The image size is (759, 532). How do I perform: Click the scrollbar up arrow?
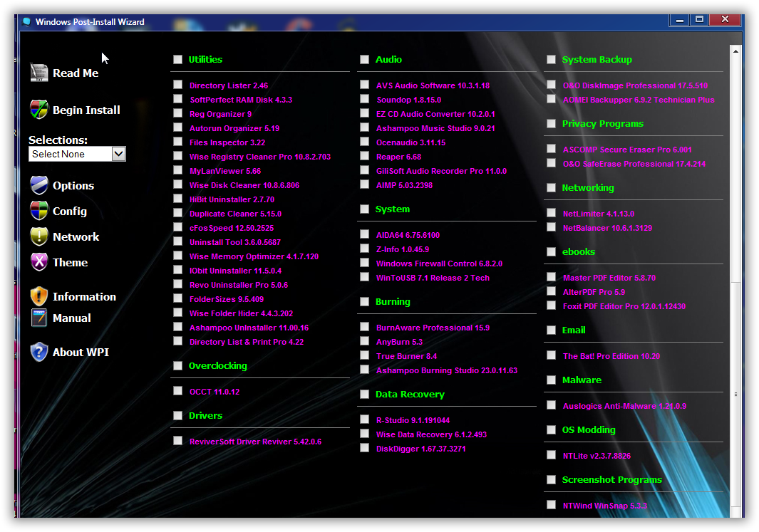coord(735,51)
